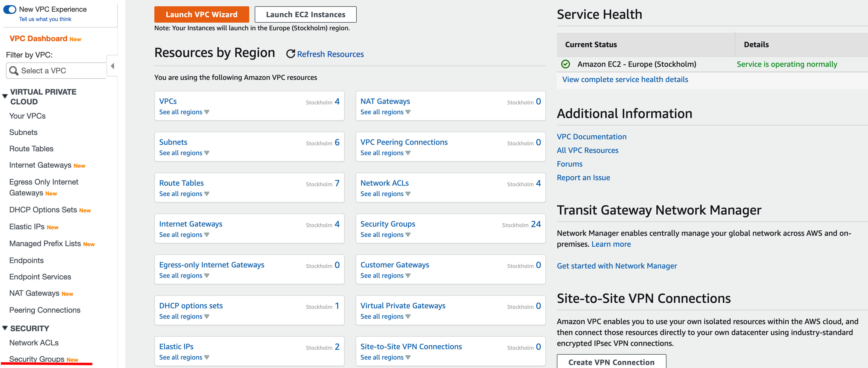This screenshot has width=868, height=368.
Task: Expand See all regions under Elastic IPs card
Action: [184, 357]
